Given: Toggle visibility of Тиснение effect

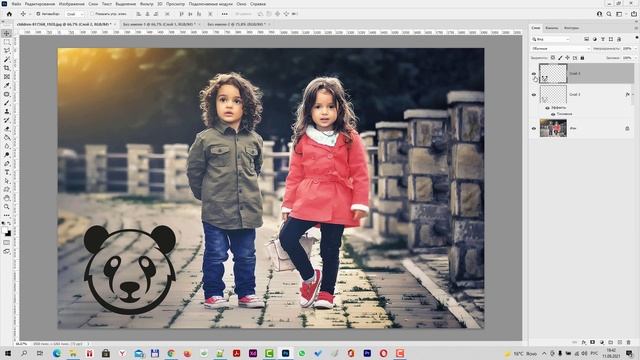Looking at the screenshot, I should [553, 114].
